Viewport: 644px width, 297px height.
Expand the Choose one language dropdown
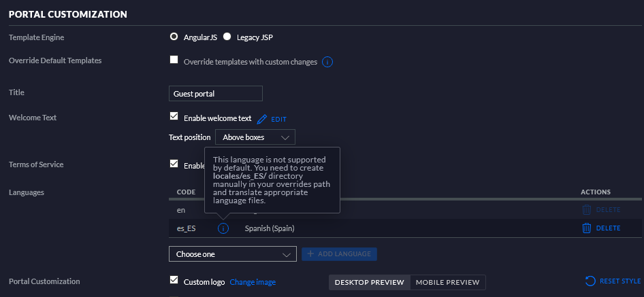(x=232, y=254)
